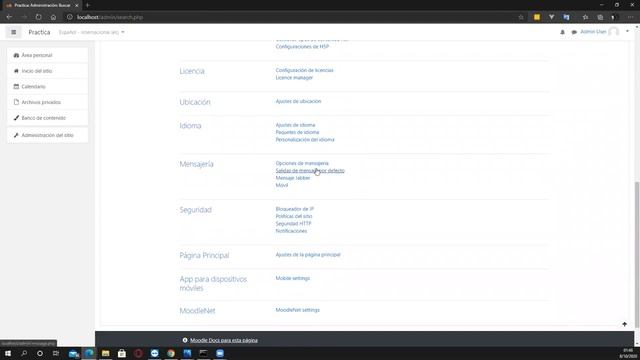Screen dimensions: 640x360
Task: Open Windows taskbar search
Action: pyautogui.click(x=24, y=353)
